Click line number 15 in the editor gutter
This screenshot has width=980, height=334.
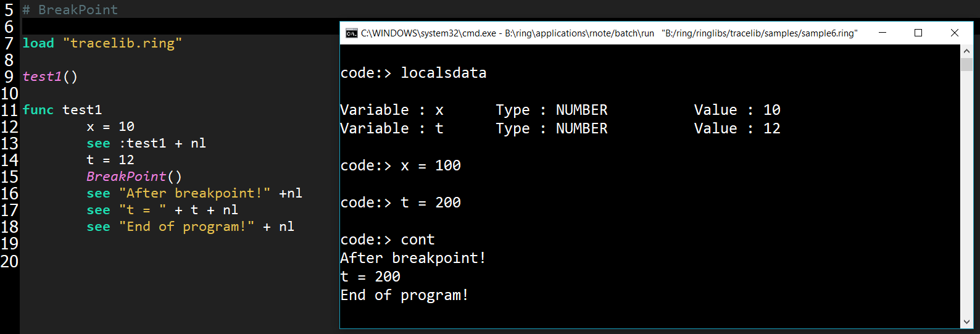[x=9, y=177]
